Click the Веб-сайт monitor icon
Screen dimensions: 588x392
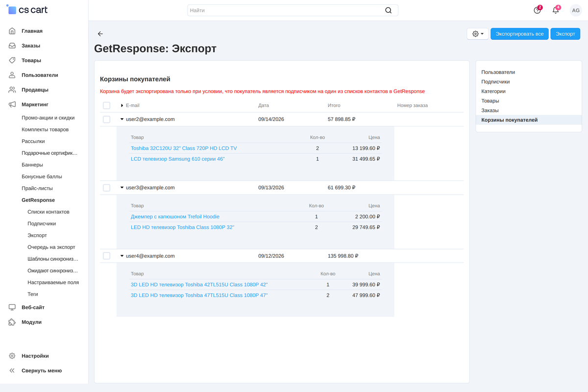click(12, 307)
